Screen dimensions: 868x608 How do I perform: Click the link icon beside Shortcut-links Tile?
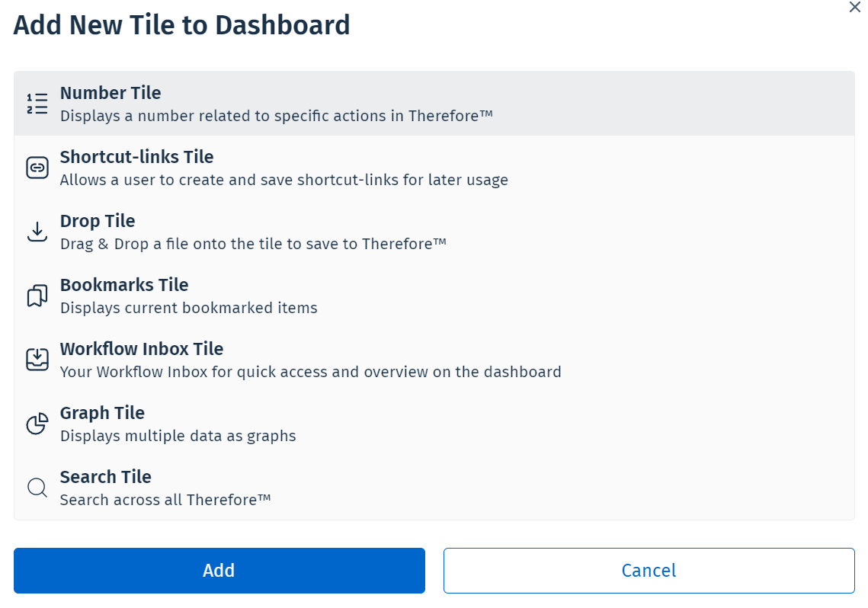point(37,167)
